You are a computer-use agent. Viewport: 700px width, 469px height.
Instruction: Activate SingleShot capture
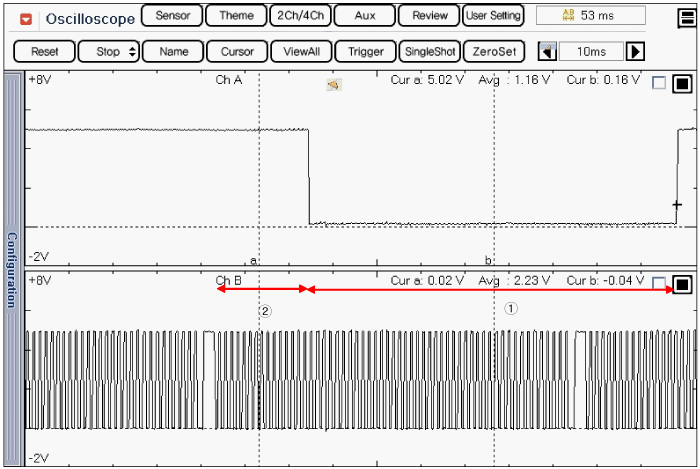pyautogui.click(x=430, y=51)
